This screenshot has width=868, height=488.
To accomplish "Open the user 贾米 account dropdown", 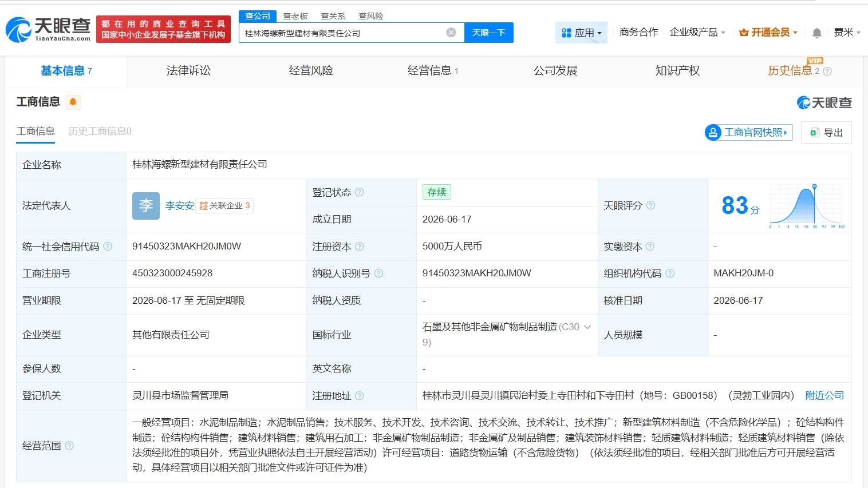I will point(847,33).
